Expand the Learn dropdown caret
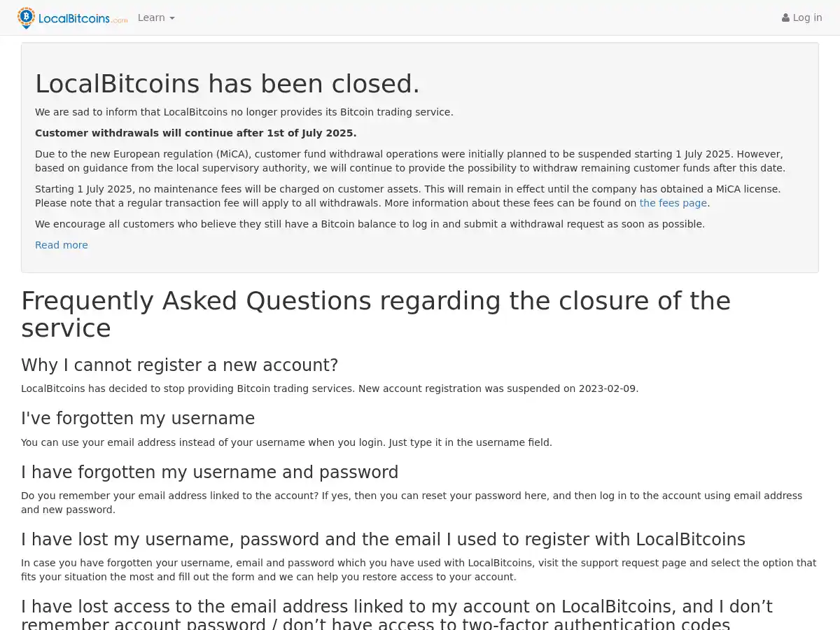840x630 pixels. (171, 18)
